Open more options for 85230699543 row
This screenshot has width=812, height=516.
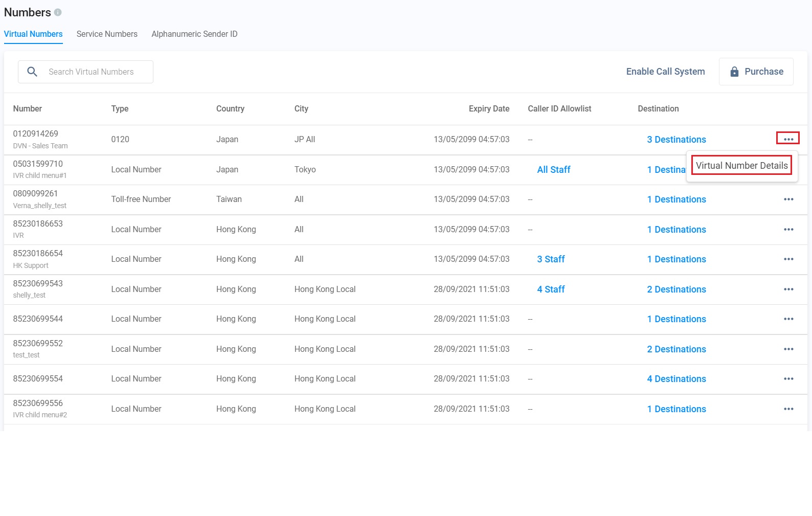click(x=788, y=289)
